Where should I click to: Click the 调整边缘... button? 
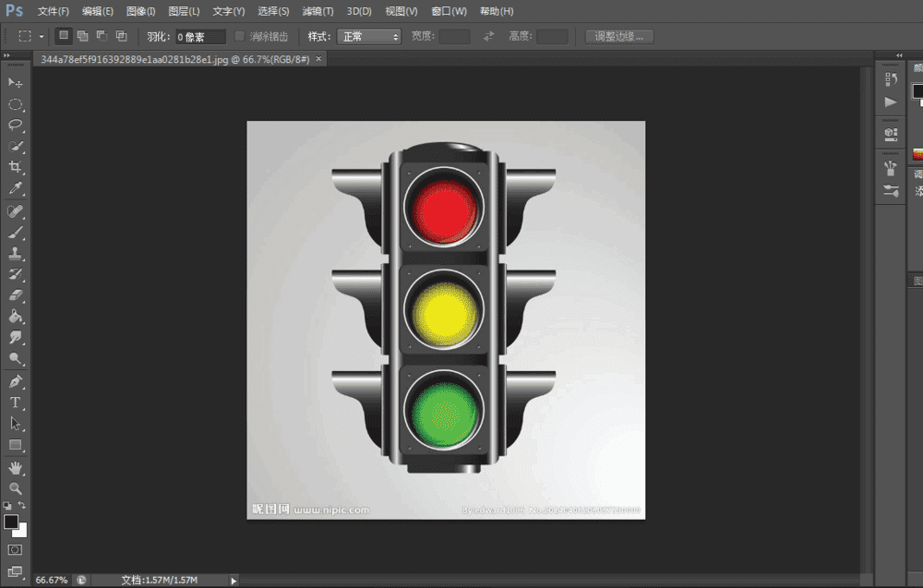[619, 37]
